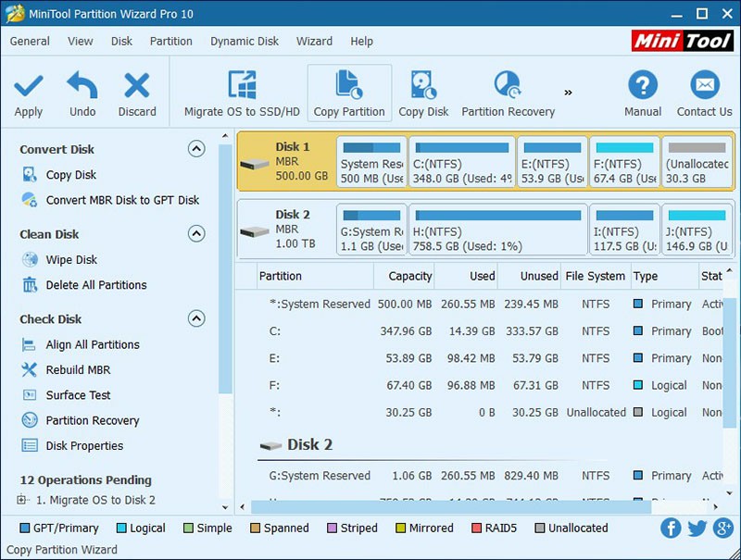Click the Contact Us envelope icon
741x560 pixels.
coord(705,85)
